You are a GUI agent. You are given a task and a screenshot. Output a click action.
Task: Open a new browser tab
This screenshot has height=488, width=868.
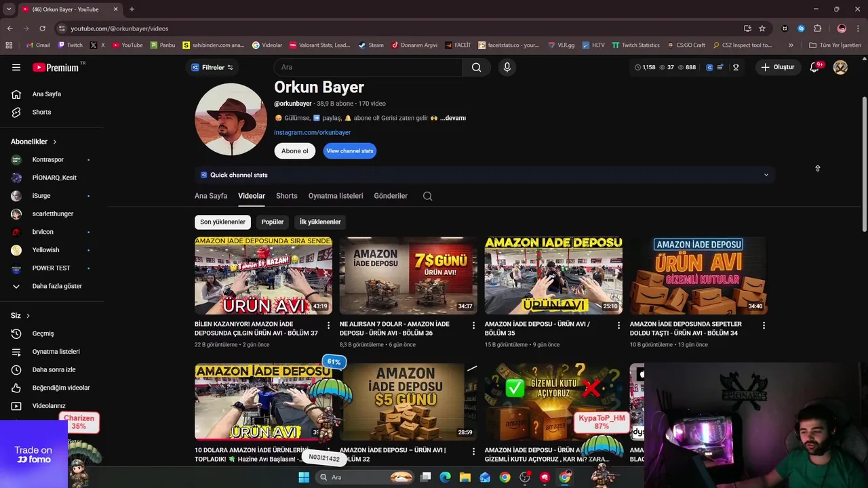pos(132,9)
